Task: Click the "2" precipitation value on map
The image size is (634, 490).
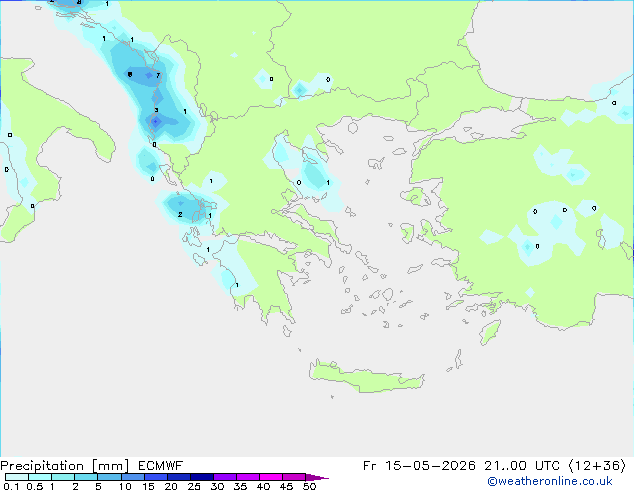Action: (180, 215)
